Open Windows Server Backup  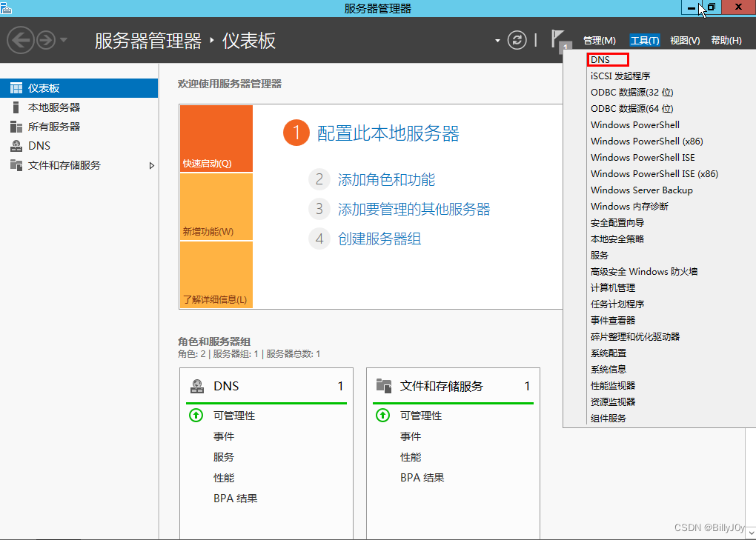coord(642,190)
